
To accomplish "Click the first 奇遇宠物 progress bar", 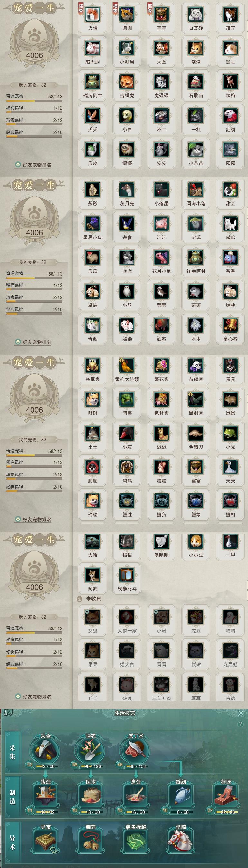I will click(x=34, y=101).
